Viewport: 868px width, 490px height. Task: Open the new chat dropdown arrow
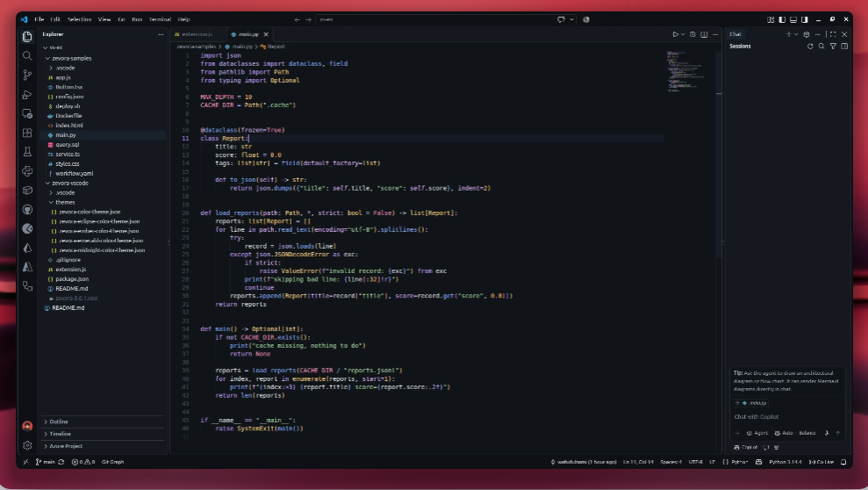(797, 34)
